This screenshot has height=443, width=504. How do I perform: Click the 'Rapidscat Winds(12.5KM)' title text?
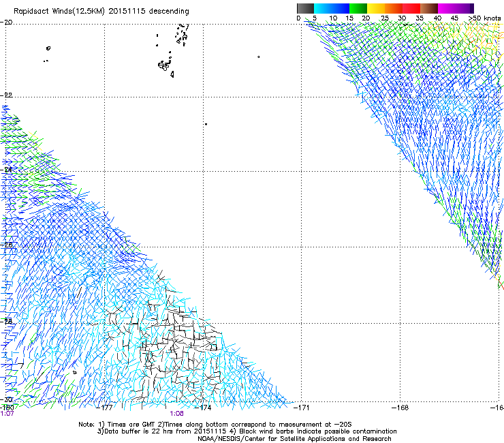click(x=59, y=12)
